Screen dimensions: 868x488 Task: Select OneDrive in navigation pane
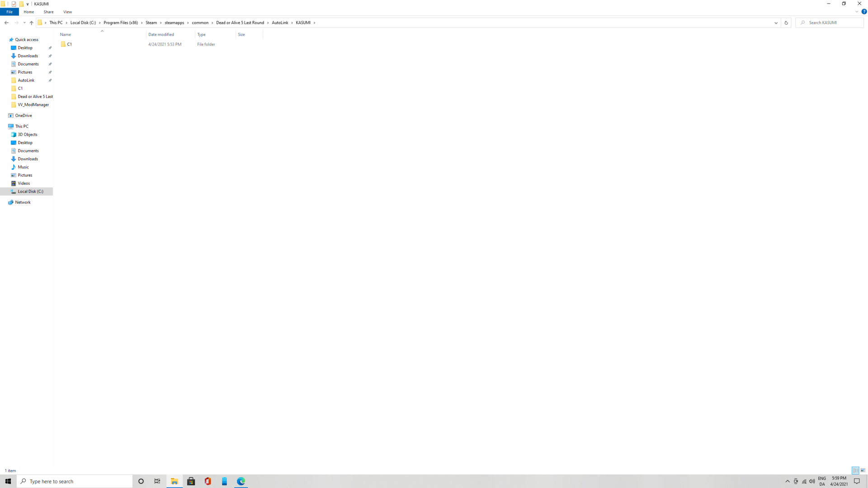coord(24,116)
